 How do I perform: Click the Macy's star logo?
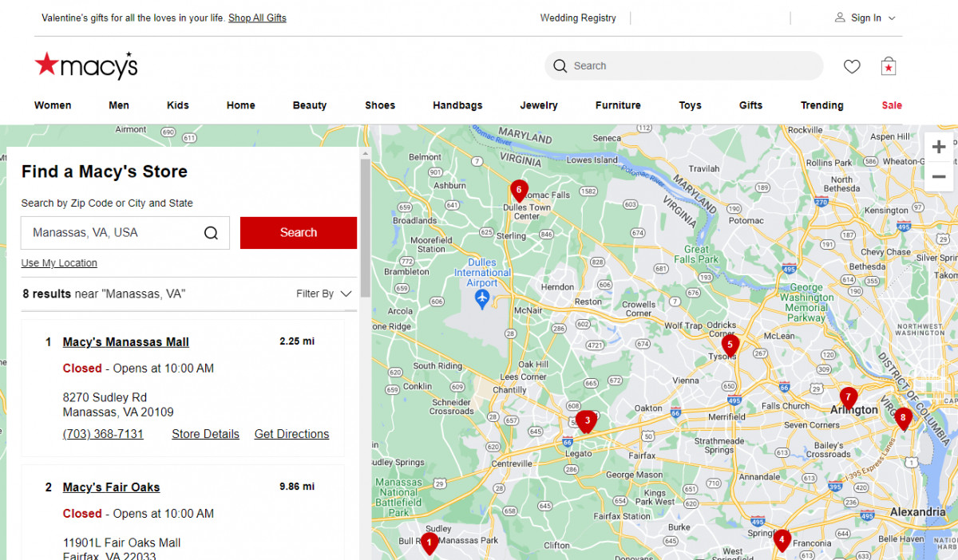[x=85, y=65]
